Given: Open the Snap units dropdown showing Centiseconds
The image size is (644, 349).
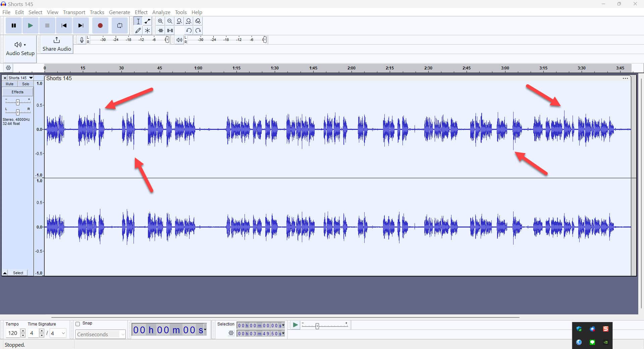Looking at the screenshot, I should (x=100, y=334).
